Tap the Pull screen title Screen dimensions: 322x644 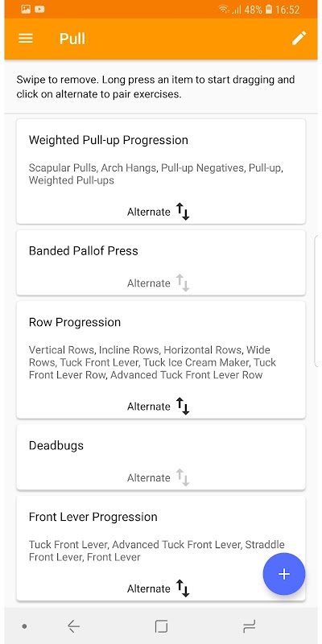coord(72,39)
